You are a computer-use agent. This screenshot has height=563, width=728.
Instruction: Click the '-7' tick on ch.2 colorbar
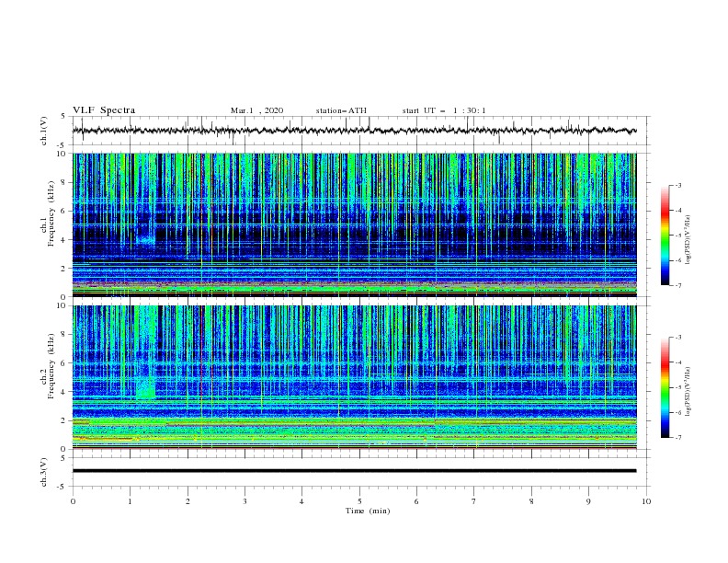(677, 437)
